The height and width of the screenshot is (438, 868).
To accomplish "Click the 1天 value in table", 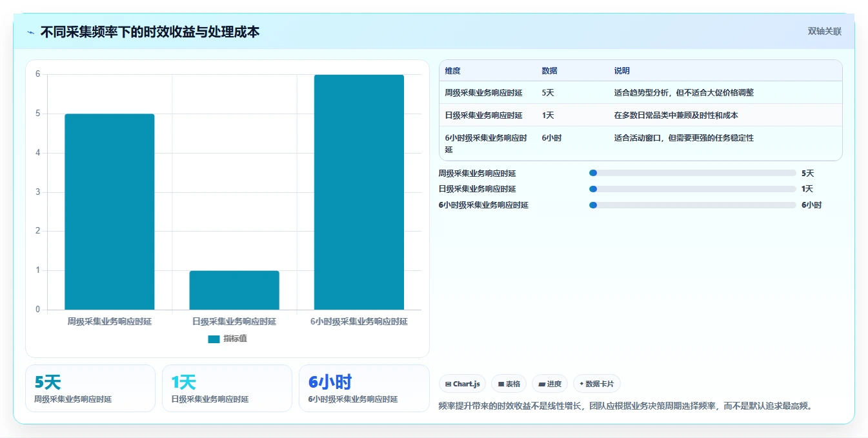I will click(548, 115).
